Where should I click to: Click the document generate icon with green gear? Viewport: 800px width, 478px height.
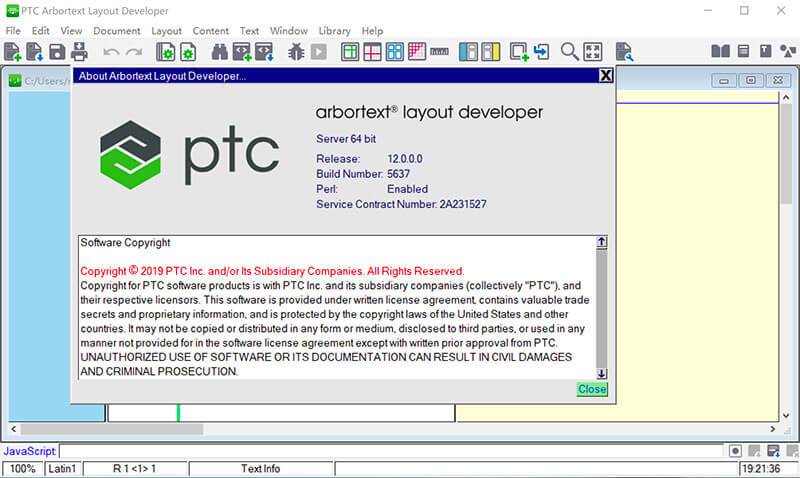pos(165,52)
